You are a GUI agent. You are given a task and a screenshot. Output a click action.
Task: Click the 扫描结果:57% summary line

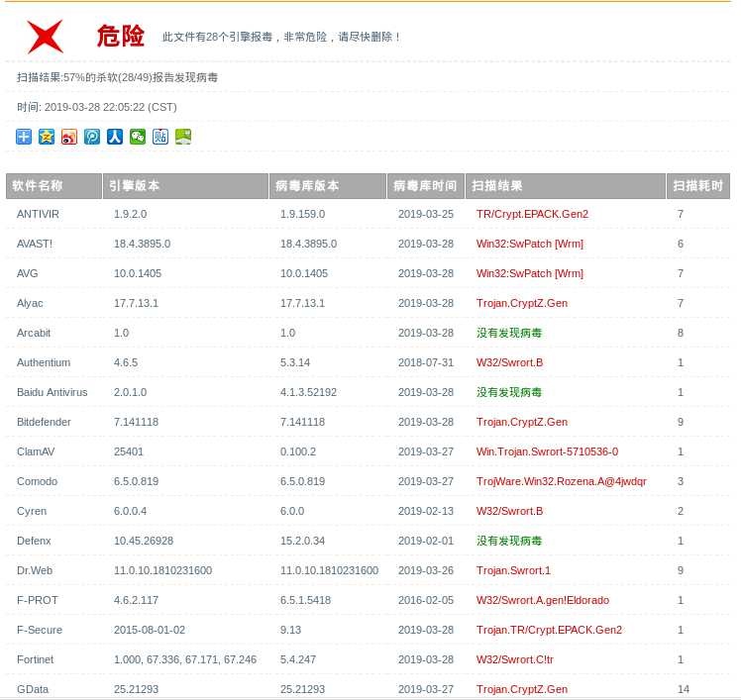coord(117,77)
